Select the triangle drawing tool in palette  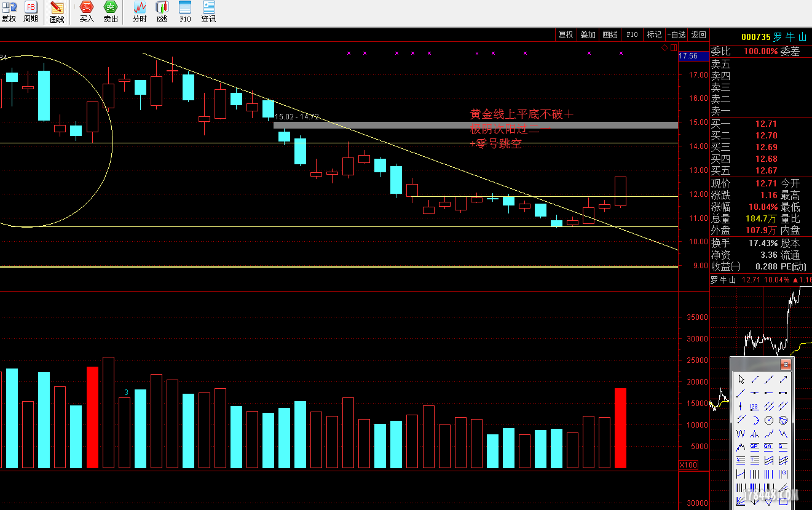point(769,502)
